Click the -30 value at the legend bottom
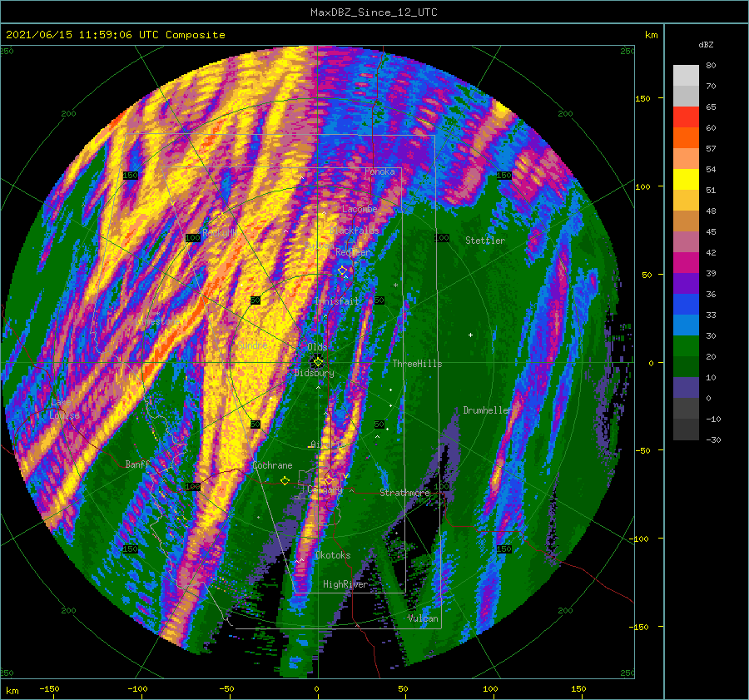Viewport: 749px width, 700px height. (713, 439)
